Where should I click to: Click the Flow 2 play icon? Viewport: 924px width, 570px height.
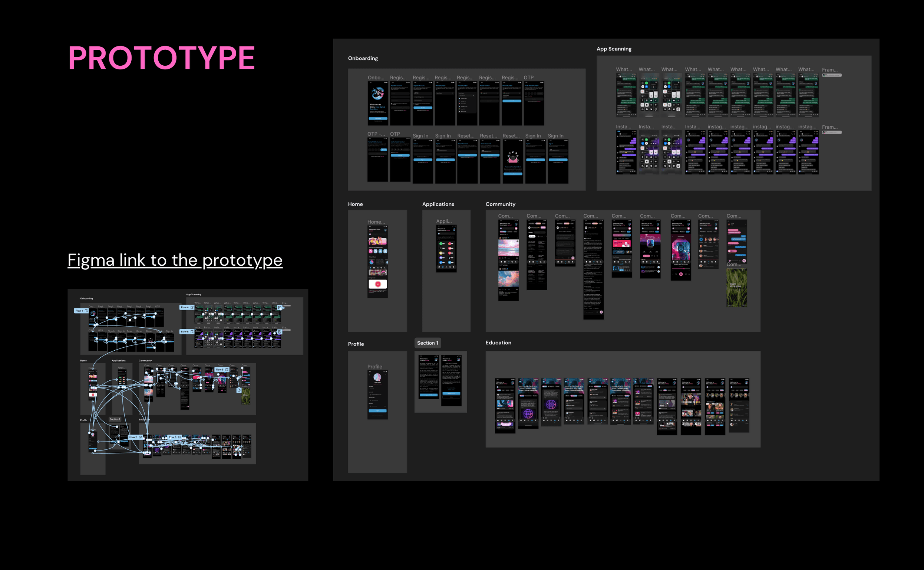coord(141,437)
